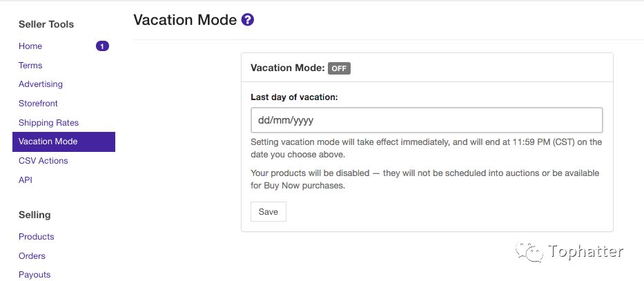This screenshot has height=281, width=644.
Task: Click the last day of vacation date field
Action: point(426,120)
